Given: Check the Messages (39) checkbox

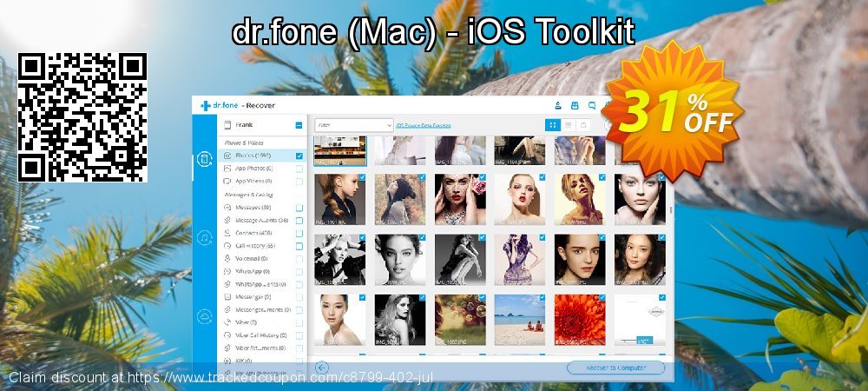Looking at the screenshot, I should tap(299, 209).
